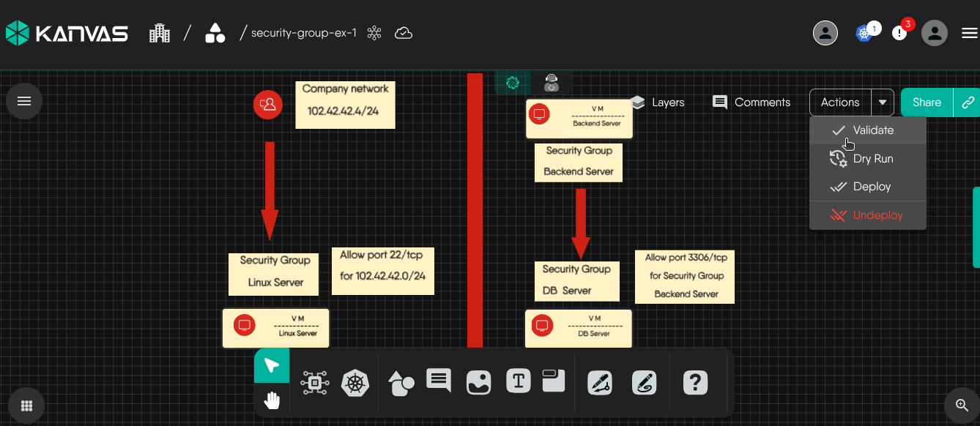Activate the hand pan tool
This screenshot has width=980, height=426.
click(x=272, y=400)
